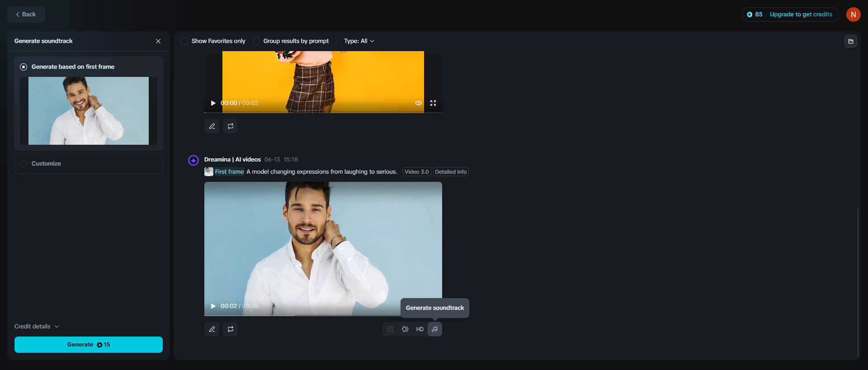Open the N user profile avatar
Viewport: 868px width, 370px height.
click(x=854, y=14)
